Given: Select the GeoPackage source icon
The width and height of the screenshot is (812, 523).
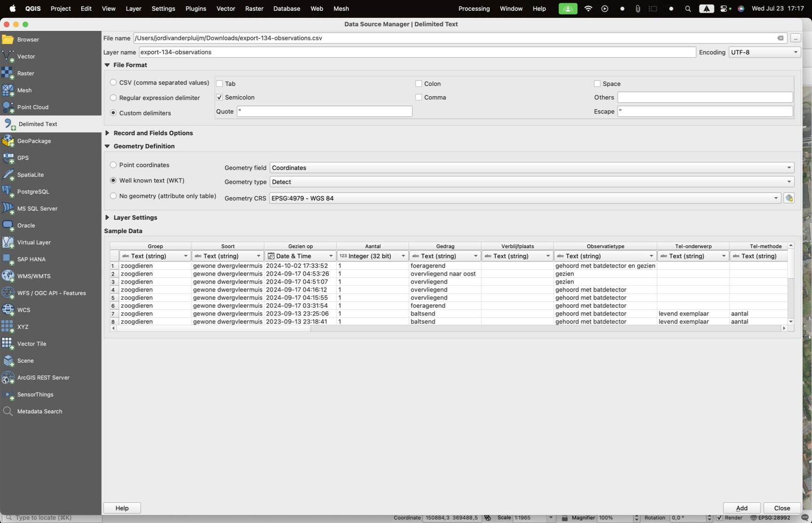Looking at the screenshot, I should (8, 141).
